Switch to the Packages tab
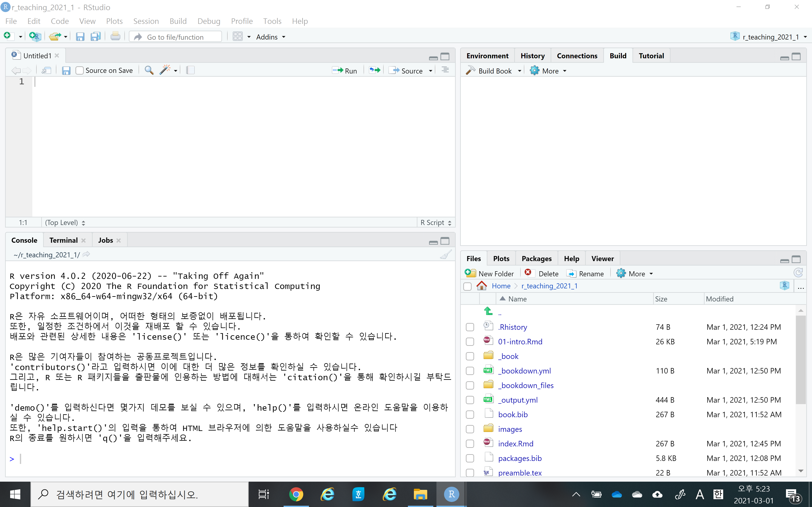The image size is (812, 507). coord(536,259)
